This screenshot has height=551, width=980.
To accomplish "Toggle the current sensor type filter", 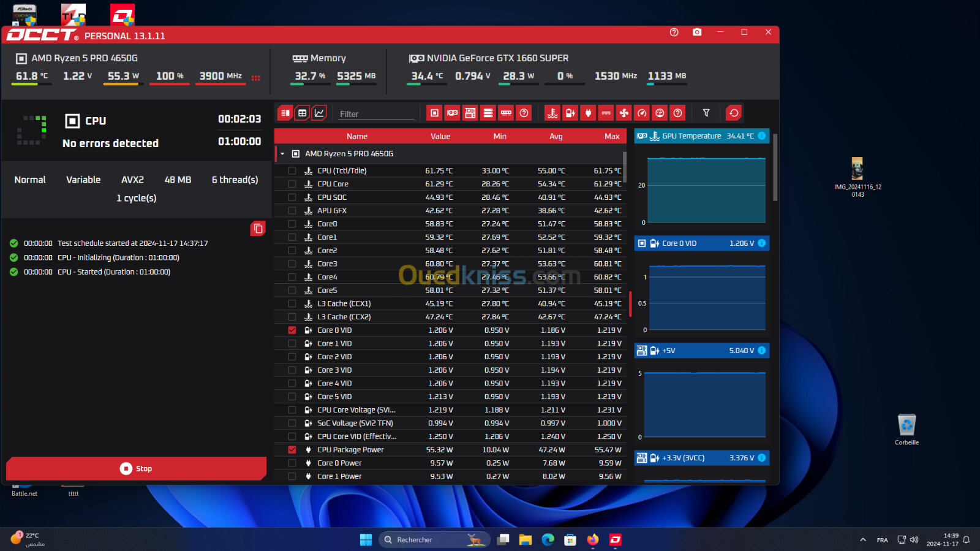I will (606, 113).
